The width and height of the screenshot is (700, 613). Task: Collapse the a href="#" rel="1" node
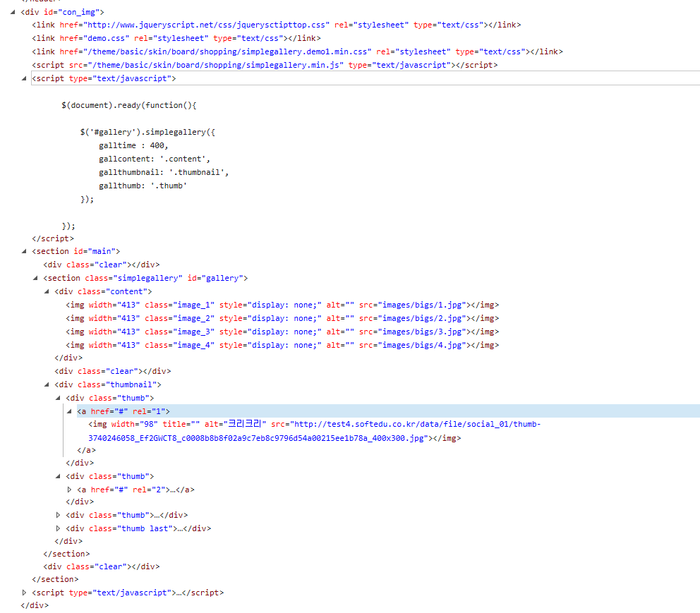pyautogui.click(x=69, y=411)
